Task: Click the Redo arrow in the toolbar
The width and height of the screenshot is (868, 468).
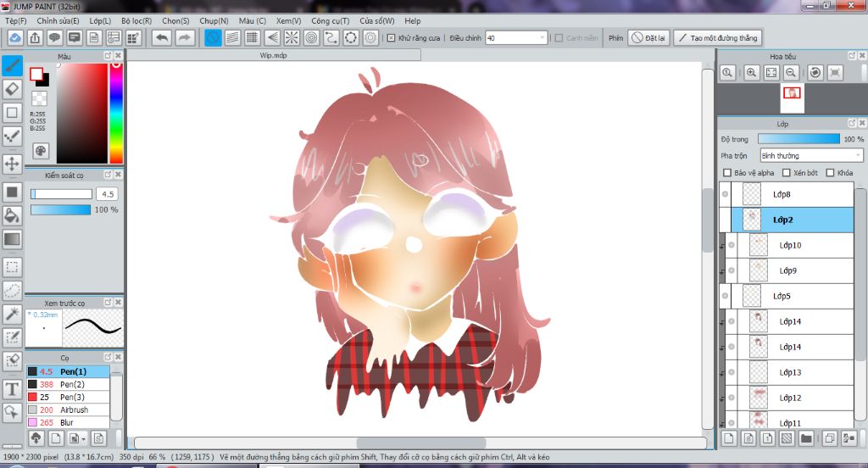Action: click(184, 37)
